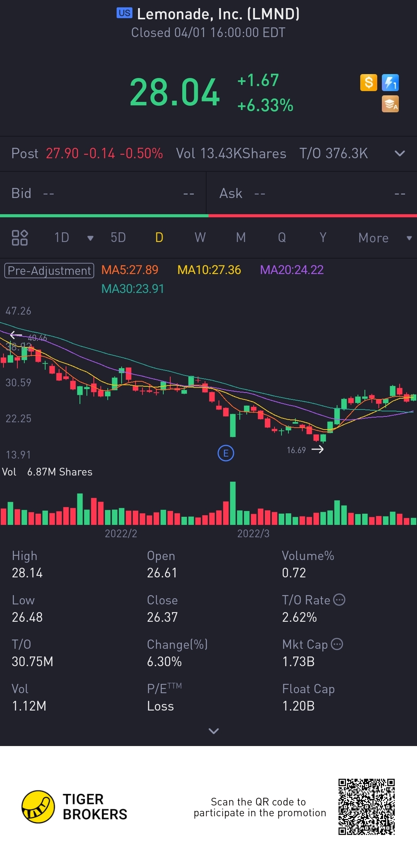Tap the Float Cap 1.20B value
417x868 pixels.
click(x=298, y=706)
